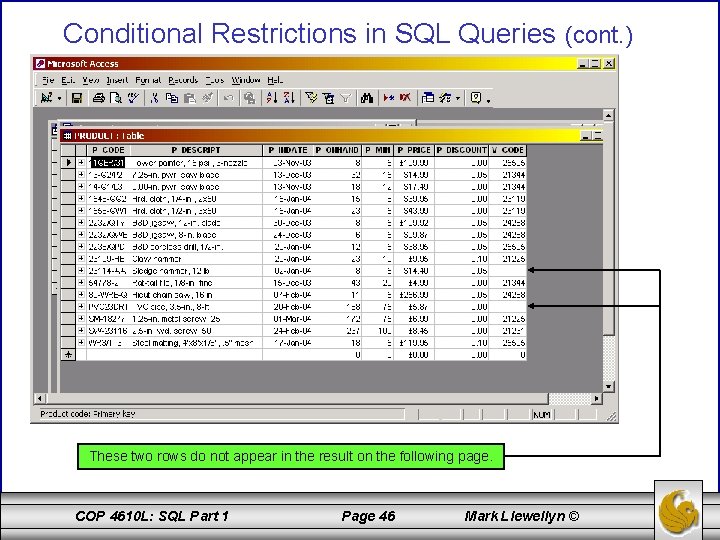
Task: Click the horizontal scroll-left arrow
Action: coord(40,399)
